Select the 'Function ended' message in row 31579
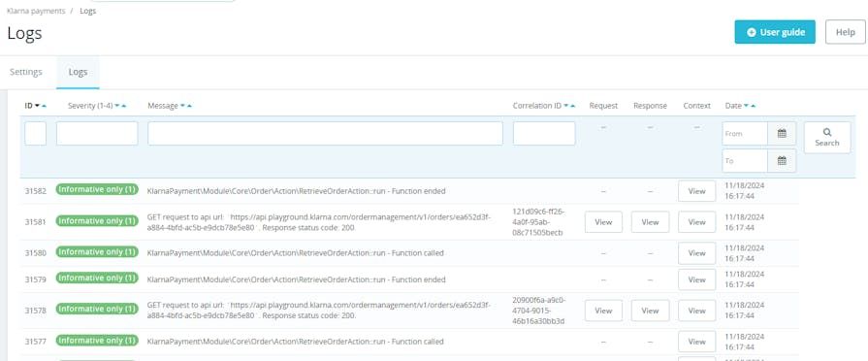 [x=296, y=279]
